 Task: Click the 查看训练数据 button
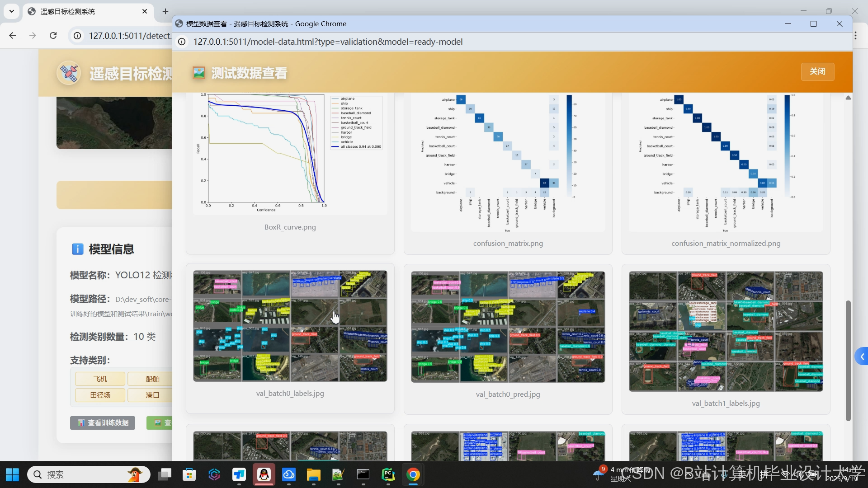[103, 422]
